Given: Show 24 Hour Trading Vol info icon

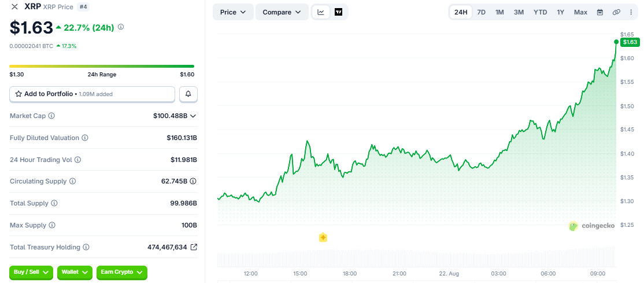Looking at the screenshot, I should click(x=77, y=160).
